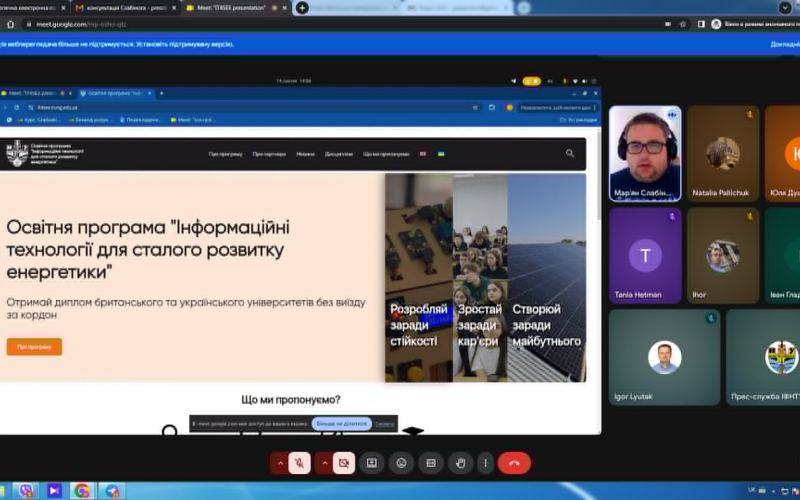The image size is (800, 500).
Task: Select Іван participant tile
Action: pyautogui.click(x=783, y=255)
